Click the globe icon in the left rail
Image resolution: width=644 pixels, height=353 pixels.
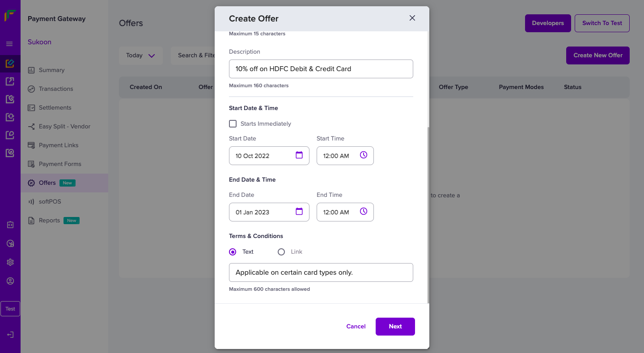pos(10,243)
